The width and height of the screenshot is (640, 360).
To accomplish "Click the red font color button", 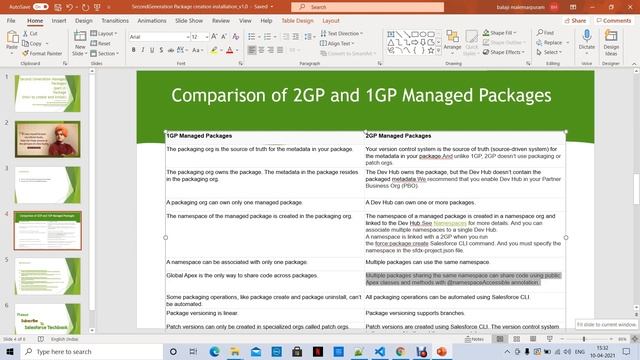I will [x=230, y=50].
